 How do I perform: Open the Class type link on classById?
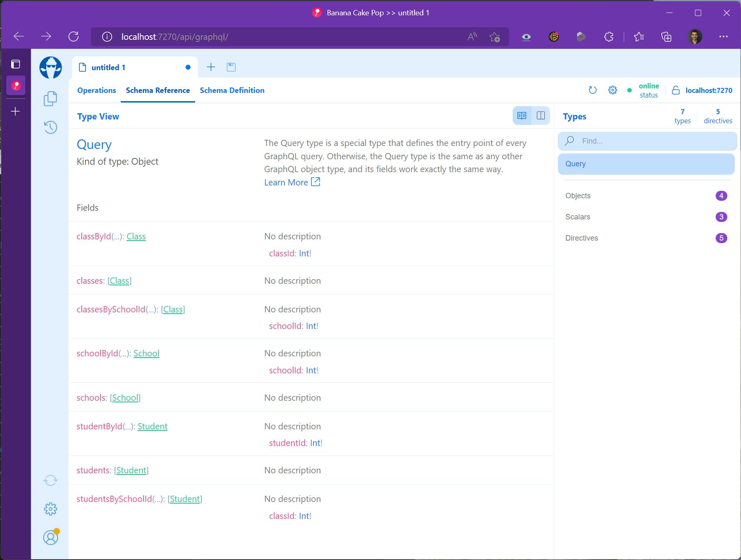coord(136,236)
